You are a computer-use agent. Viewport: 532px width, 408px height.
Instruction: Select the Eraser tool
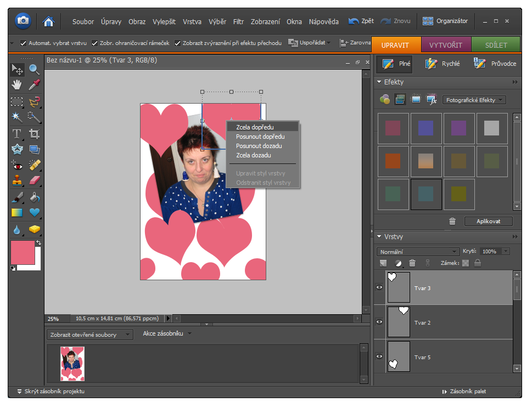coord(34,180)
